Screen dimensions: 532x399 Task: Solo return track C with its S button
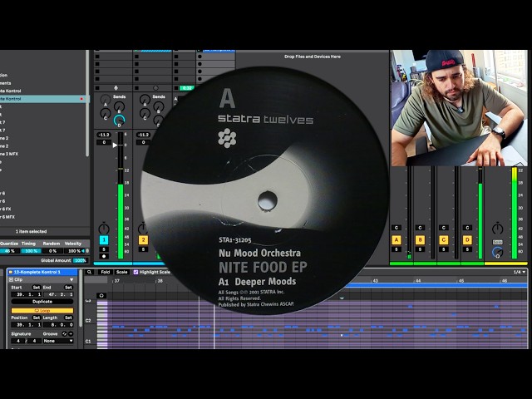pyautogui.click(x=443, y=249)
